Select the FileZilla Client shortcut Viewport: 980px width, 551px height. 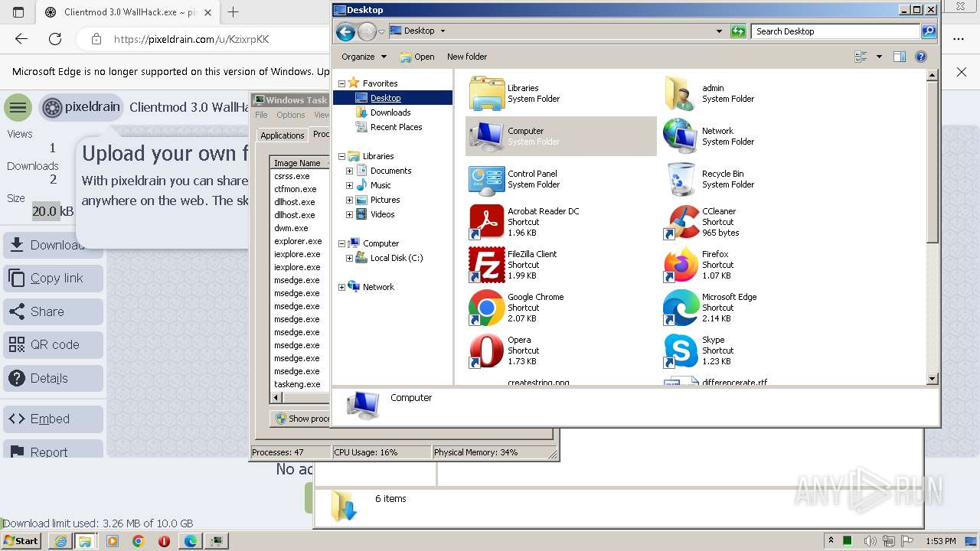point(486,265)
